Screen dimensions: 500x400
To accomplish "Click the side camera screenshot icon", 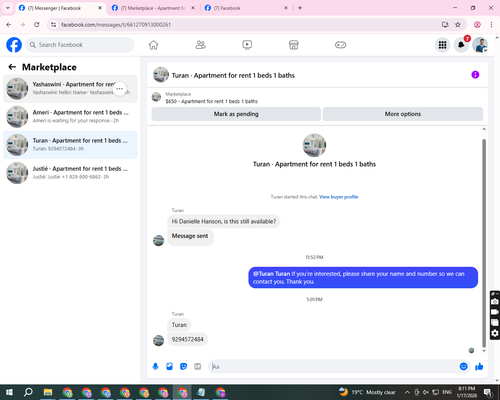I will pyautogui.click(x=495, y=302).
